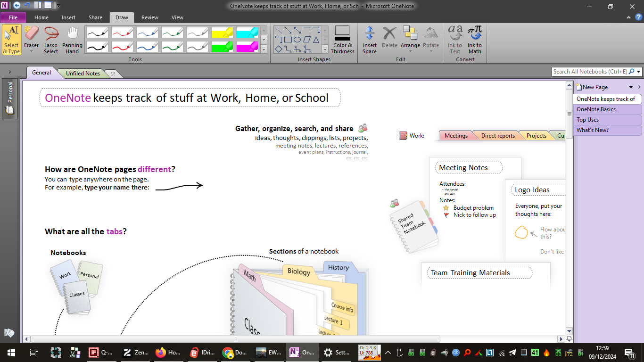Choose the thin black pen
The image size is (644, 362).
point(97,33)
